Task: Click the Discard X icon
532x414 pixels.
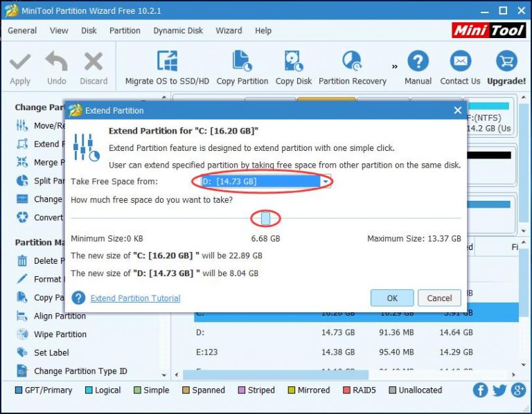Action: [x=94, y=62]
